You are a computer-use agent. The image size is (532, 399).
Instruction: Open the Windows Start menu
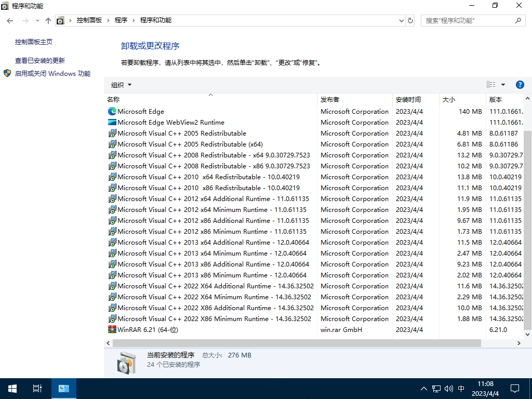point(12,388)
